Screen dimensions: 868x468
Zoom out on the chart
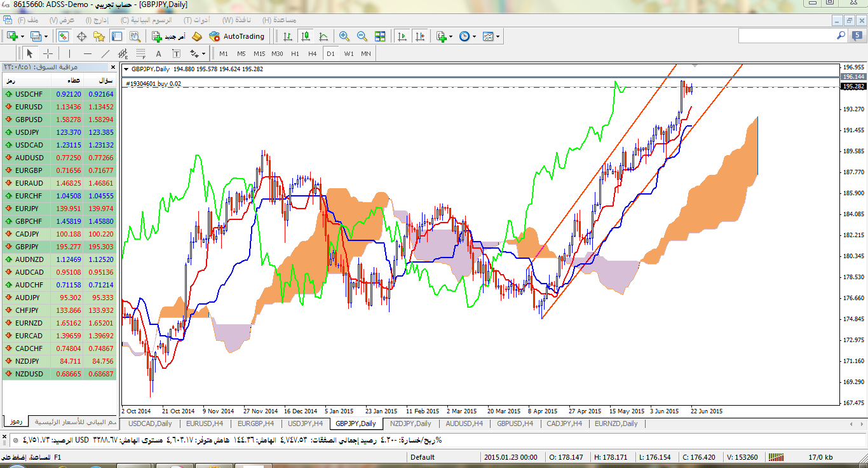click(x=362, y=36)
